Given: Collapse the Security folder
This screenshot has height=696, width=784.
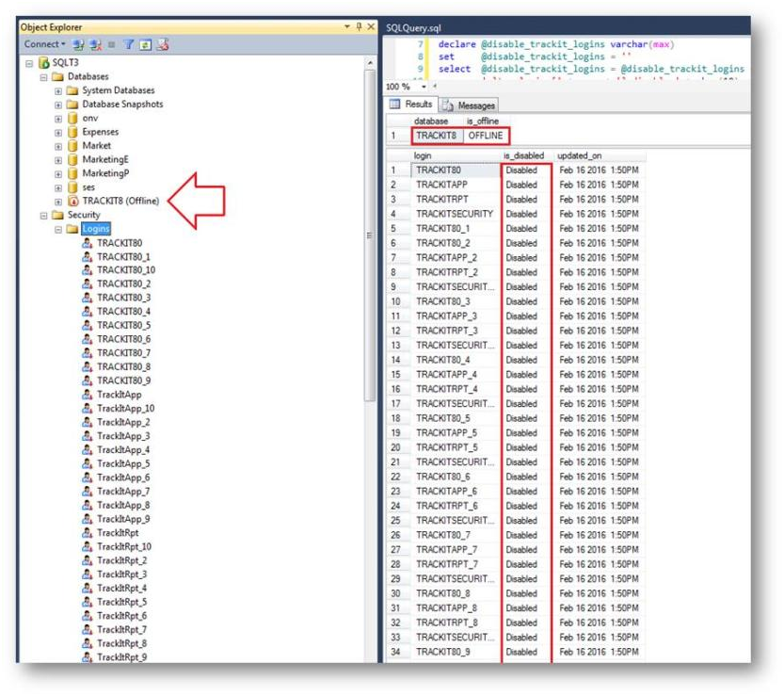Looking at the screenshot, I should [44, 216].
